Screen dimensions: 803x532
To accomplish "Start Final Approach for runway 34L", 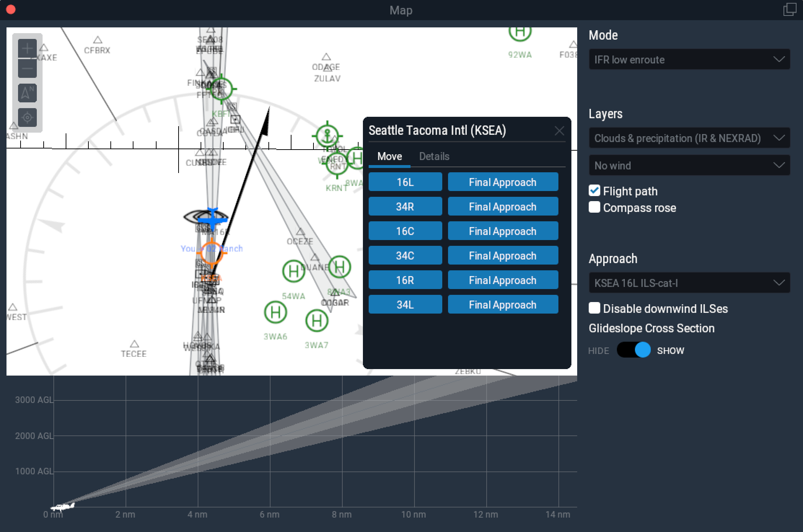I will pyautogui.click(x=503, y=305).
